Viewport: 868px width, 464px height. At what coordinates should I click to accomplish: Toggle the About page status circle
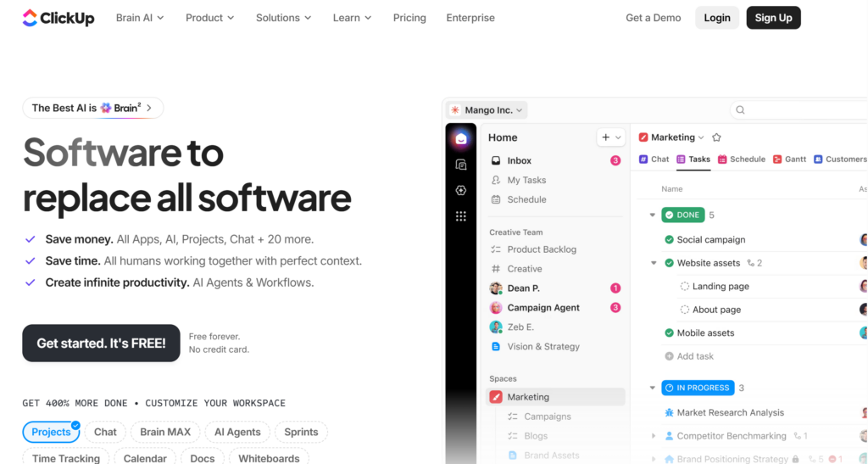pyautogui.click(x=685, y=310)
